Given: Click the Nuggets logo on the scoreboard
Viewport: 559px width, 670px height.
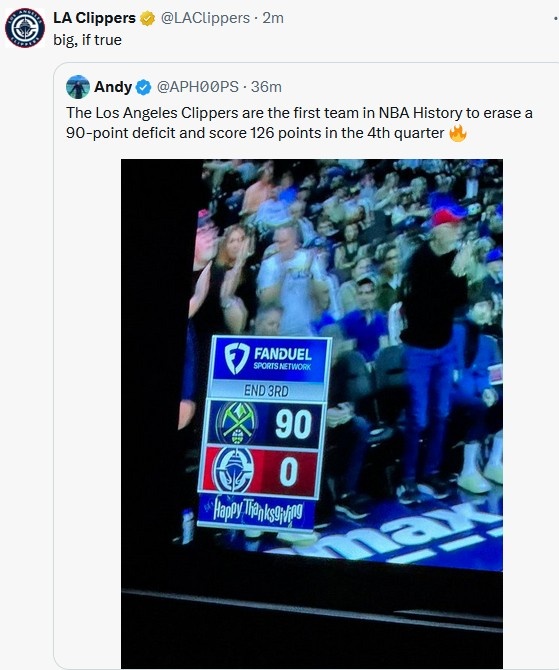Looking at the screenshot, I should coord(236,423).
